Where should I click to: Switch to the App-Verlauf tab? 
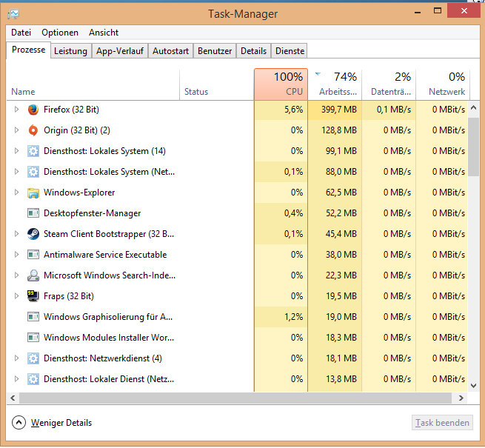(120, 51)
